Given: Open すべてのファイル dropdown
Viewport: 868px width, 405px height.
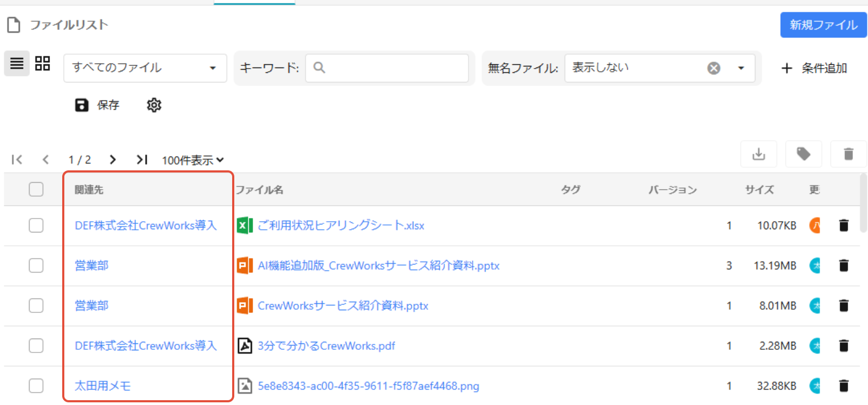Looking at the screenshot, I should [x=145, y=68].
